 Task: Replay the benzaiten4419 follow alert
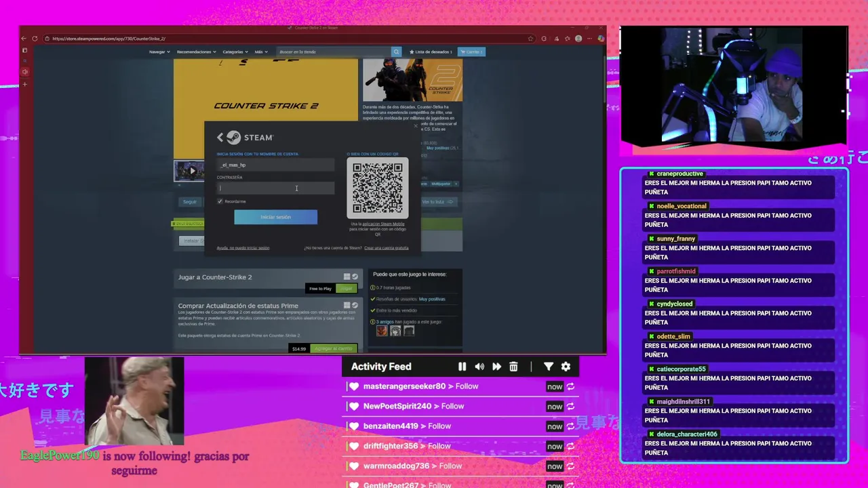pyautogui.click(x=570, y=426)
